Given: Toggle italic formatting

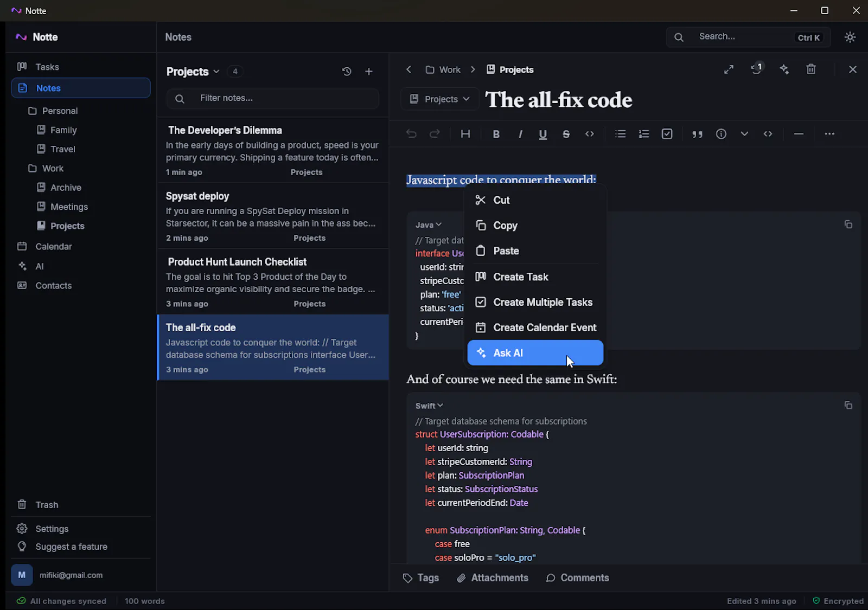Looking at the screenshot, I should (520, 134).
